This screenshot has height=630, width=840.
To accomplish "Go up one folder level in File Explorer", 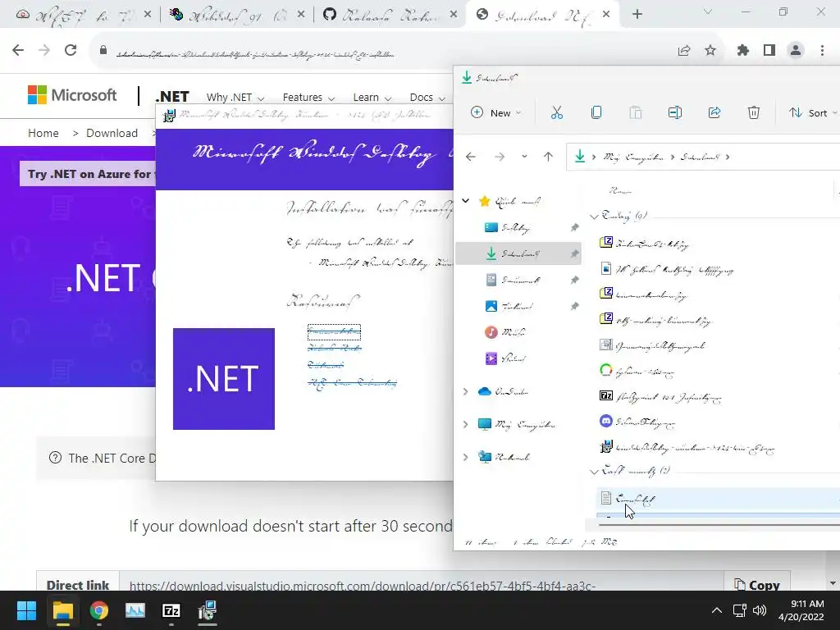I will [548, 157].
